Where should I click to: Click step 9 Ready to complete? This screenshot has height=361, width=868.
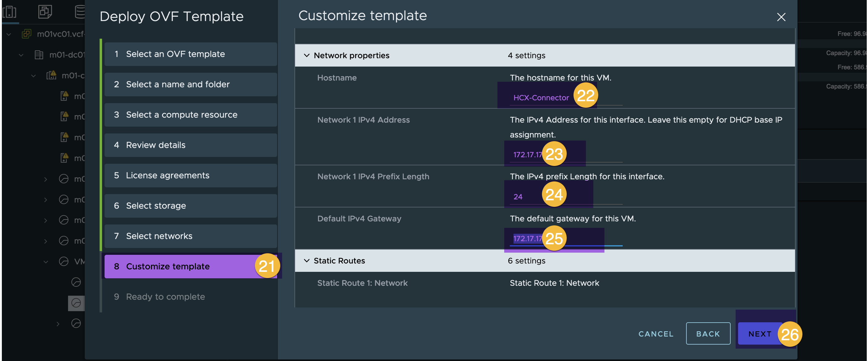191,297
